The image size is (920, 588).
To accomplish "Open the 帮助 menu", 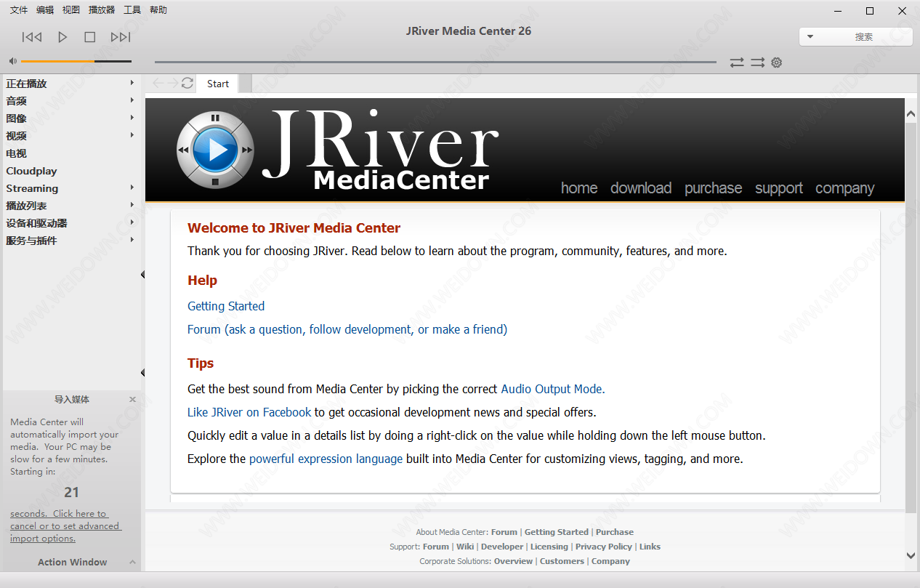I will [x=158, y=10].
